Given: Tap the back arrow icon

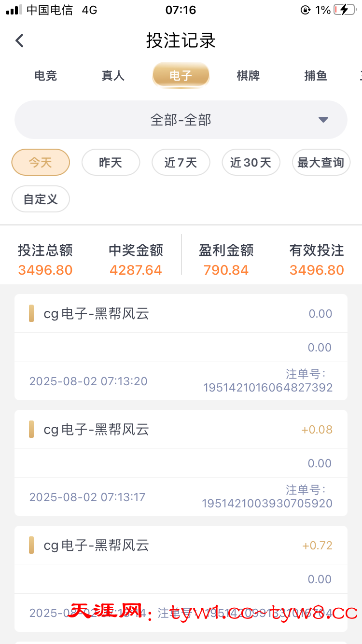Looking at the screenshot, I should tap(19, 41).
